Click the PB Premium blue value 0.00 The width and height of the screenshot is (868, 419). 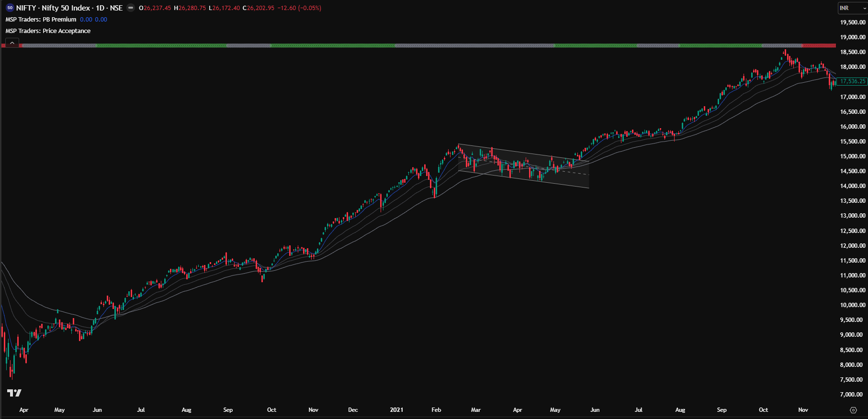86,20
